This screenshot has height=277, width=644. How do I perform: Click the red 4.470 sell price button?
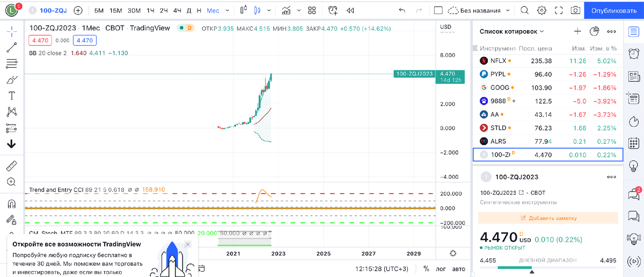[x=41, y=40]
